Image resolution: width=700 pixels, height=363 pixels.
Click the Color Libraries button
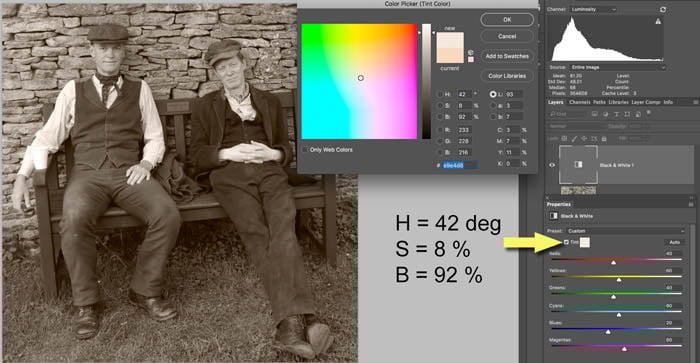(x=507, y=76)
